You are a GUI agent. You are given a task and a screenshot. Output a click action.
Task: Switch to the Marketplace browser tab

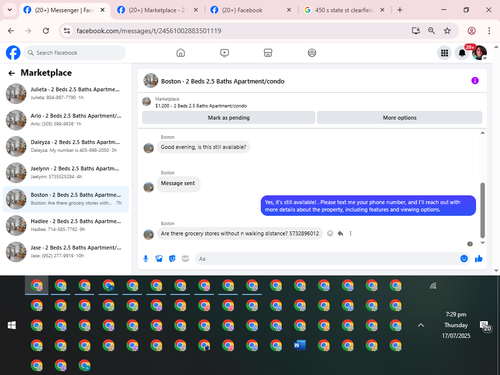[157, 10]
